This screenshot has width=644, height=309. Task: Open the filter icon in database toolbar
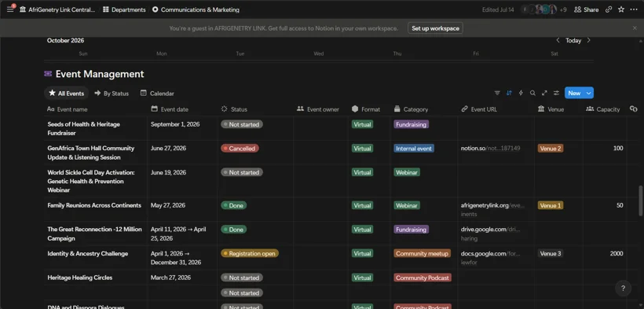[497, 93]
